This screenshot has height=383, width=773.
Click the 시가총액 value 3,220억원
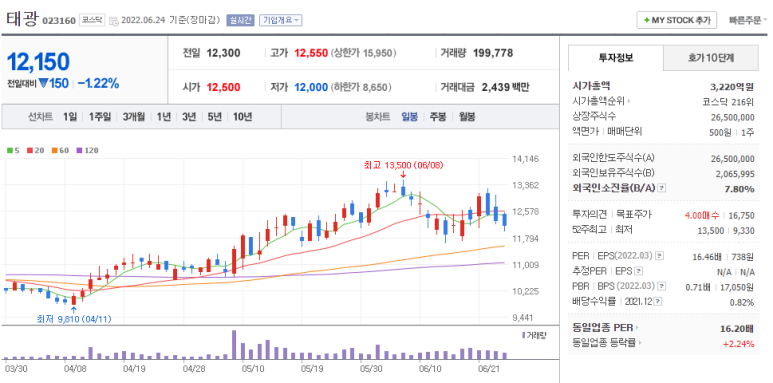click(x=732, y=87)
